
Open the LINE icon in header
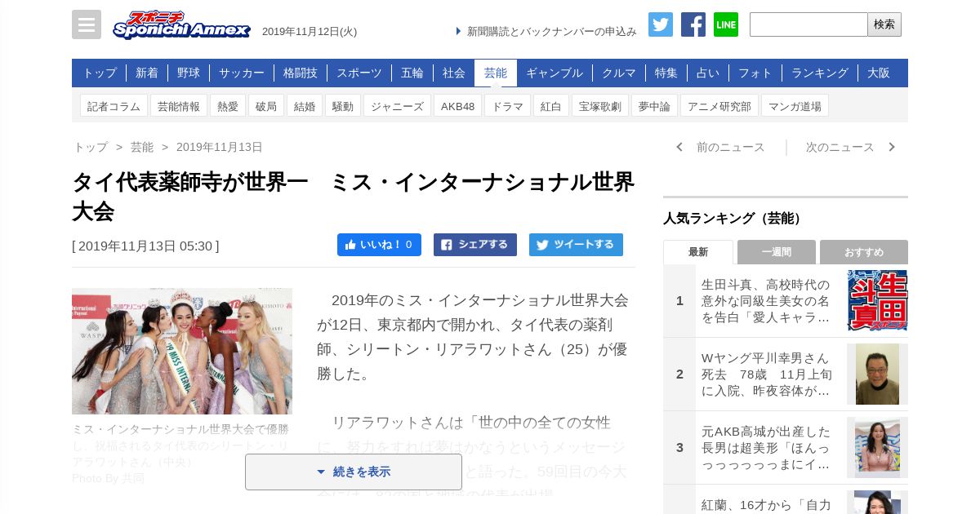726,24
